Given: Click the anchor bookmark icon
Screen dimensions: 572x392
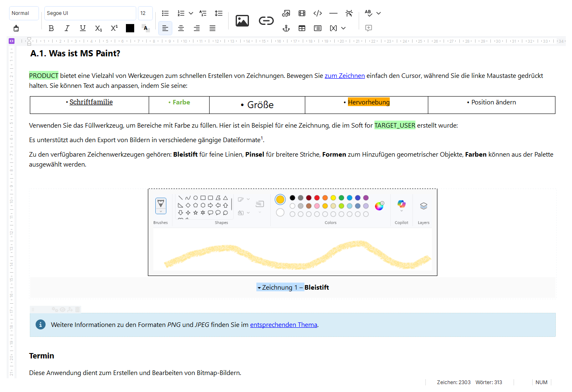Looking at the screenshot, I should pos(286,28).
